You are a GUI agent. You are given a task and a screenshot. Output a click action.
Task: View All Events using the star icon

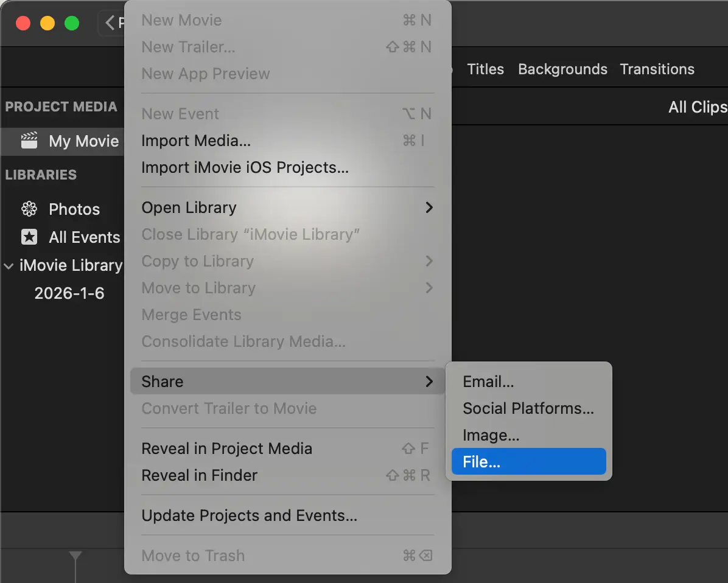tap(29, 237)
